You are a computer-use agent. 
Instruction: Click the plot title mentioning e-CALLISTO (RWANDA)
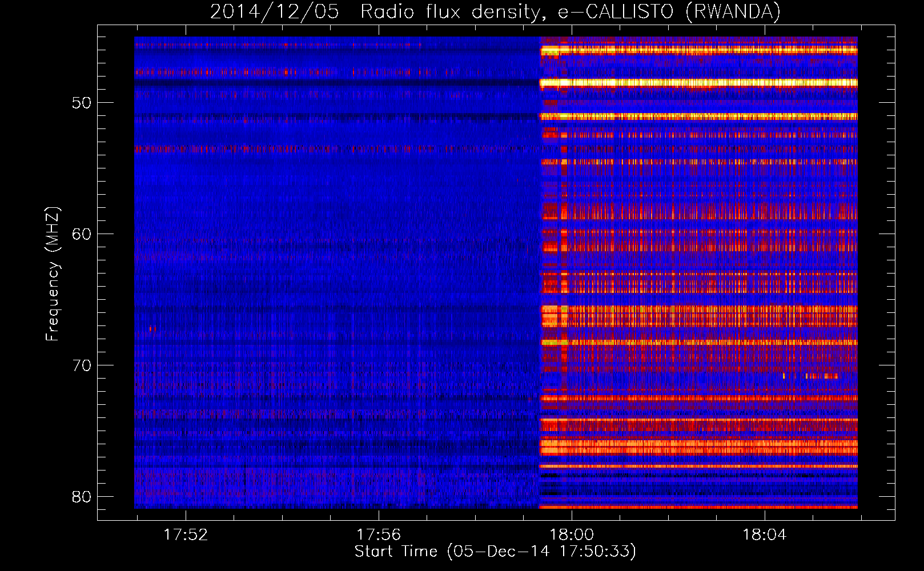coord(495,11)
